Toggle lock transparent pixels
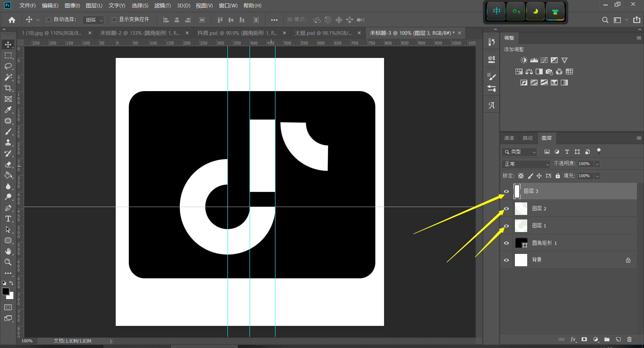644x348 pixels. tap(521, 176)
